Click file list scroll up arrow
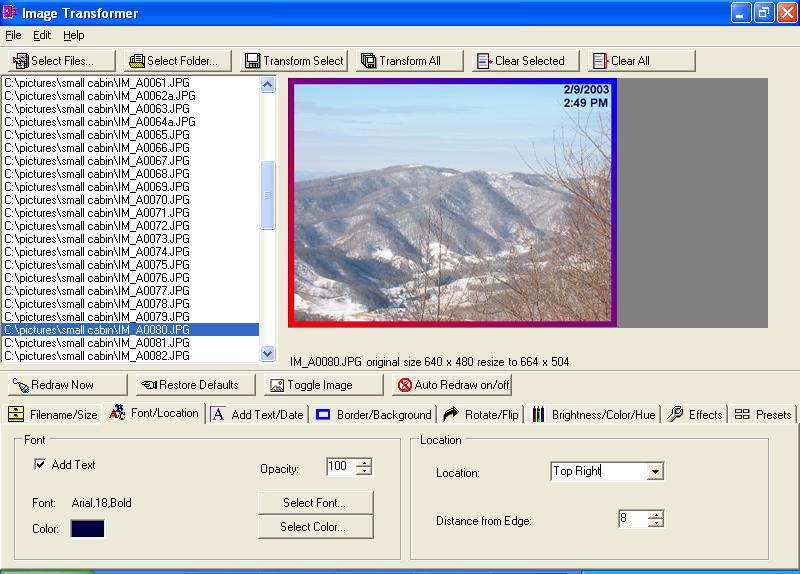This screenshot has width=800, height=574. click(267, 85)
